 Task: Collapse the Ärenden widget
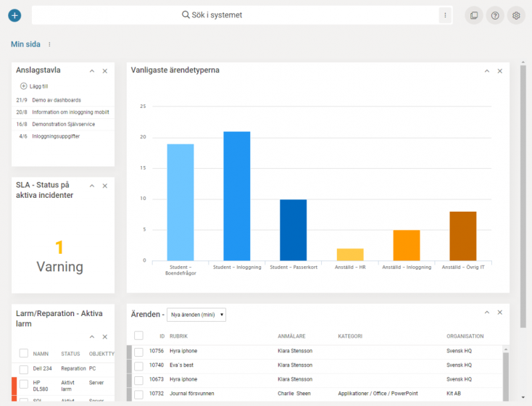[486, 312]
